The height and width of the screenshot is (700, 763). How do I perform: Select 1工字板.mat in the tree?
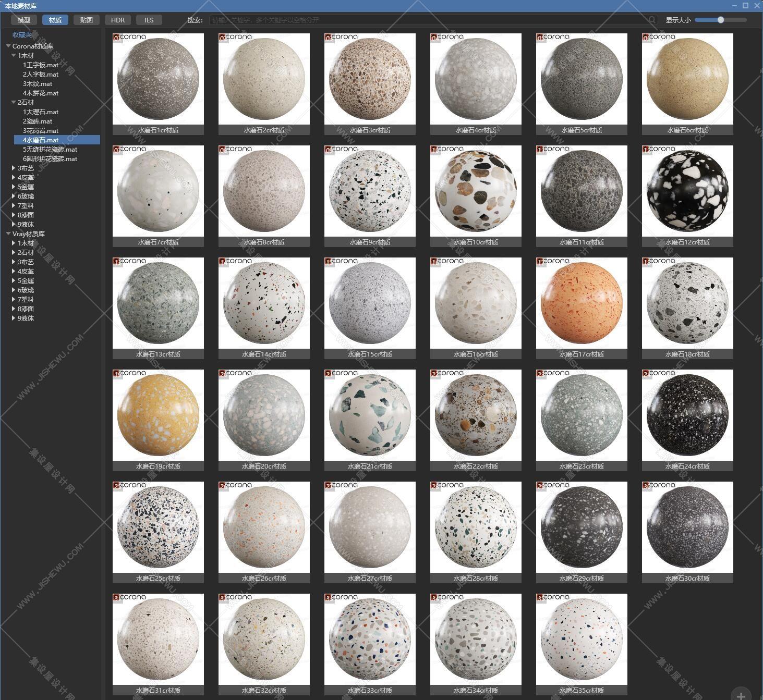click(x=41, y=65)
